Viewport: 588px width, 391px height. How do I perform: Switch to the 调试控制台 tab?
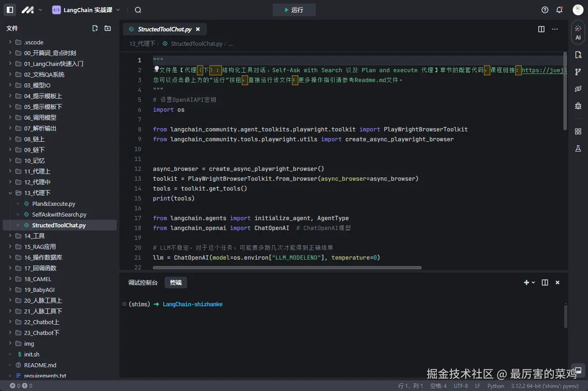[x=143, y=282]
